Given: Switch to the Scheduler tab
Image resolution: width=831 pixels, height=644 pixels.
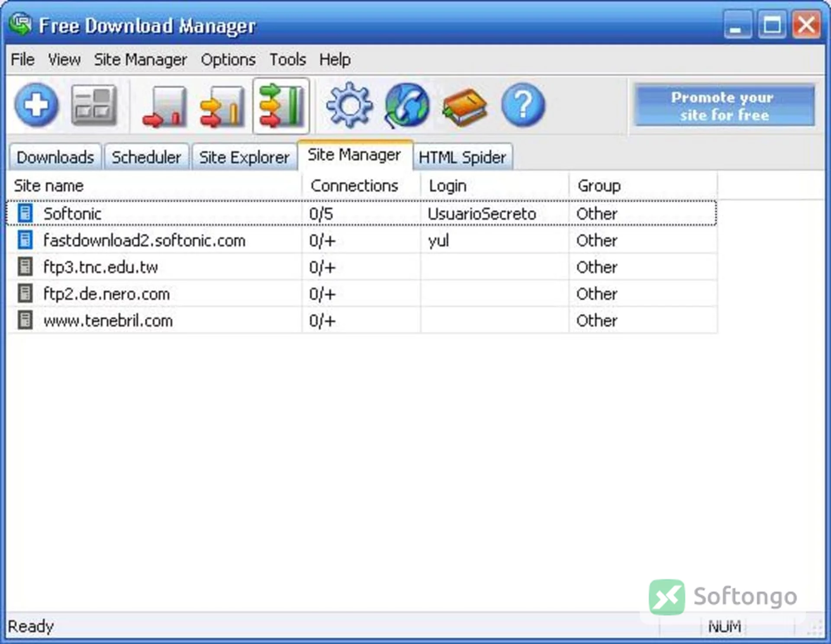Looking at the screenshot, I should (x=146, y=157).
